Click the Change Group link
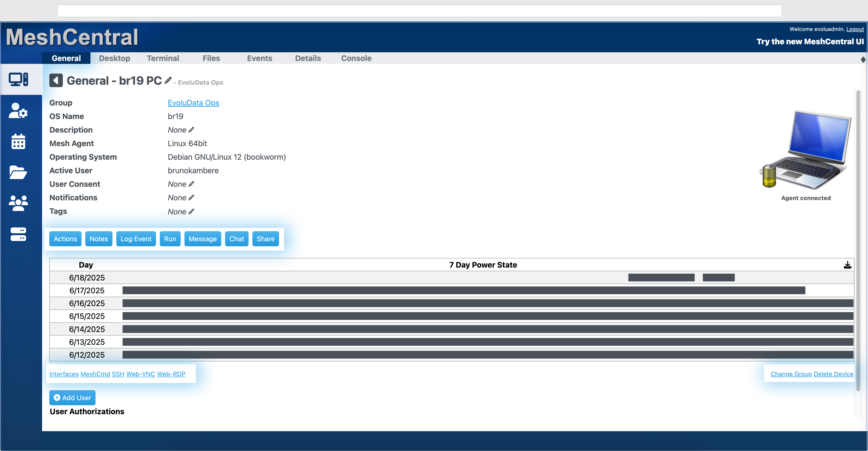Image resolution: width=868 pixels, height=451 pixels. [x=791, y=374]
